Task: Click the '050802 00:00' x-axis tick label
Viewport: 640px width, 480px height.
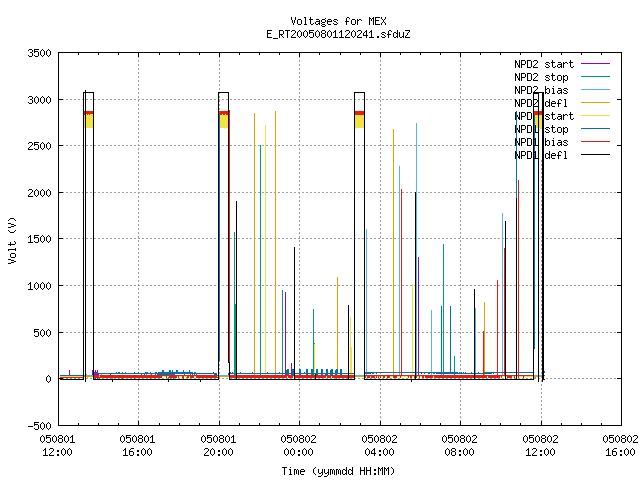Action: [298, 446]
